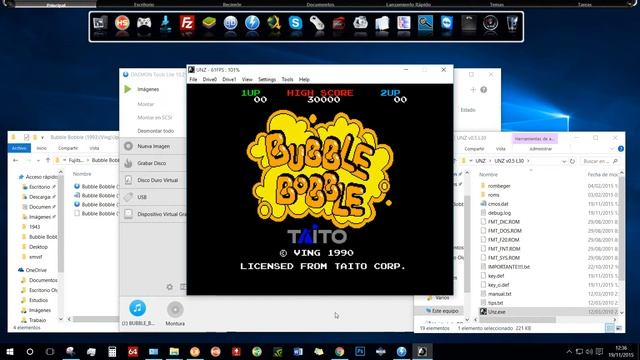The width and height of the screenshot is (640, 360).
Task: Select roms folder in UNZ Explorer
Action: click(493, 195)
